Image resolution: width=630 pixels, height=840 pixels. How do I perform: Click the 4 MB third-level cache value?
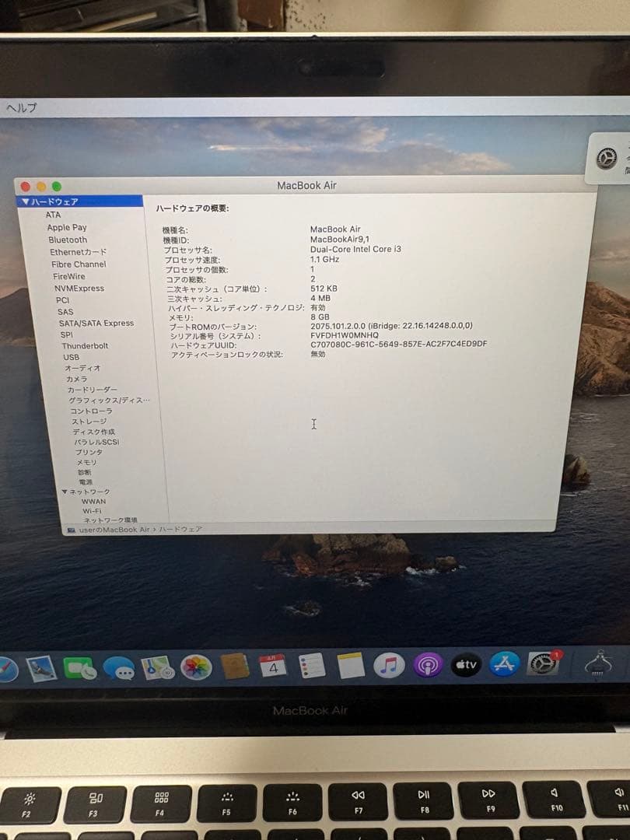point(320,298)
